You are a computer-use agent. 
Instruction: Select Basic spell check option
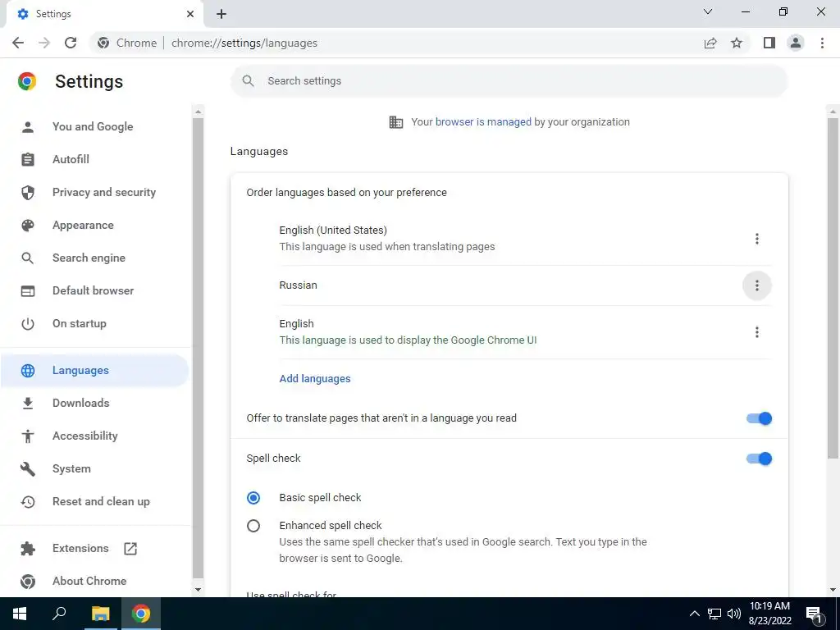(x=253, y=498)
